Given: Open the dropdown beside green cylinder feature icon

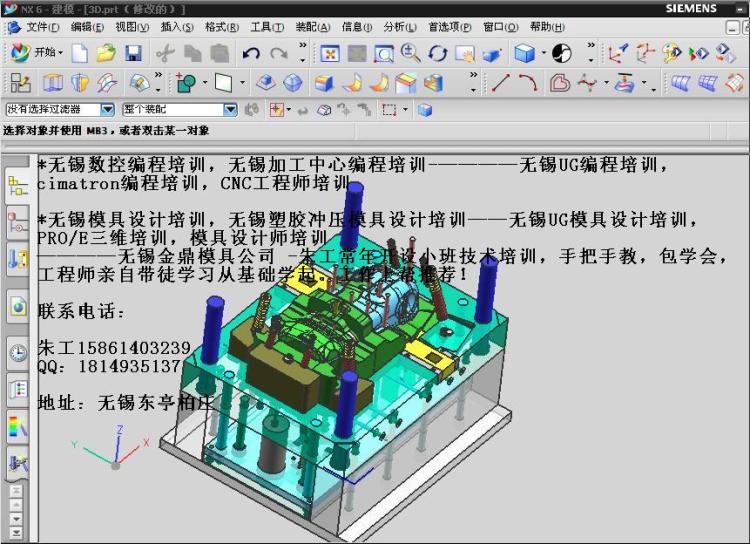Looking at the screenshot, I should pos(205,83).
